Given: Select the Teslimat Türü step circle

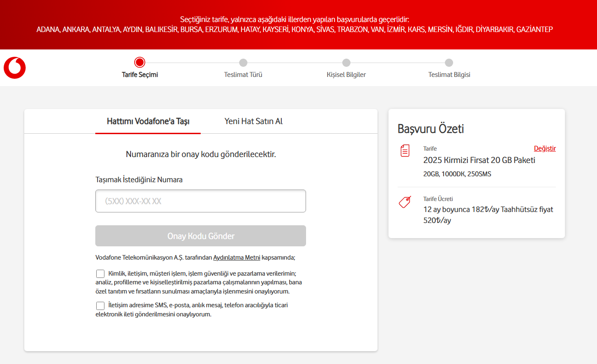Looking at the screenshot, I should tap(243, 63).
